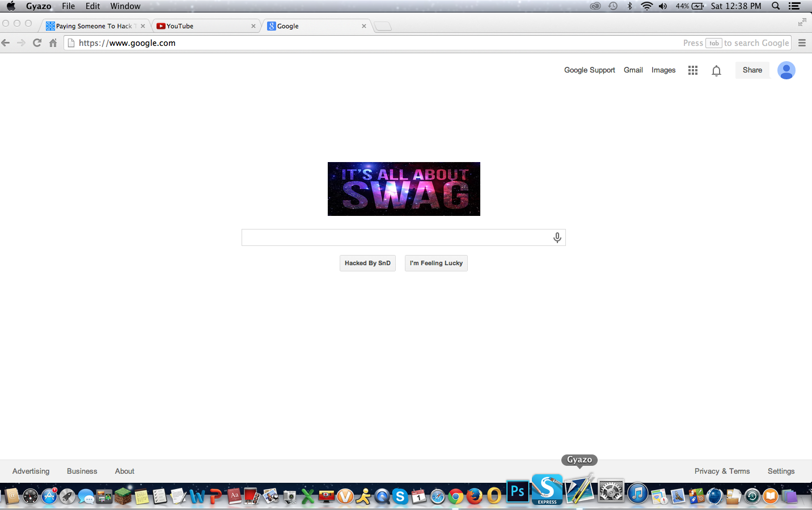Open the Gmail link

(633, 70)
